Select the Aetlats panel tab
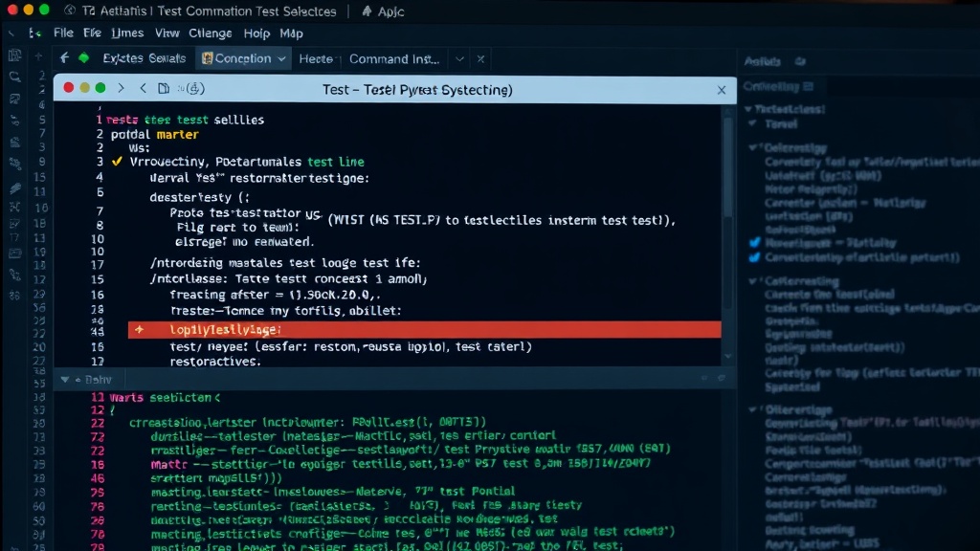This screenshot has width=980, height=551. (x=763, y=61)
